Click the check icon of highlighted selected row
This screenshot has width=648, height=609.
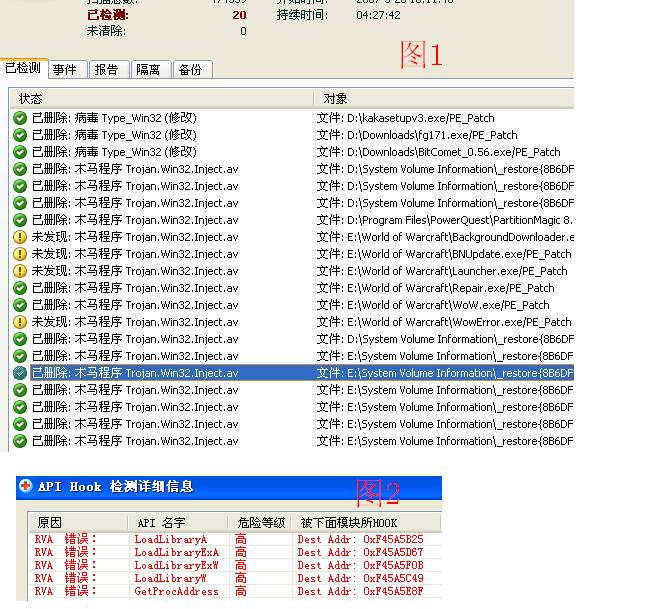(x=20, y=373)
